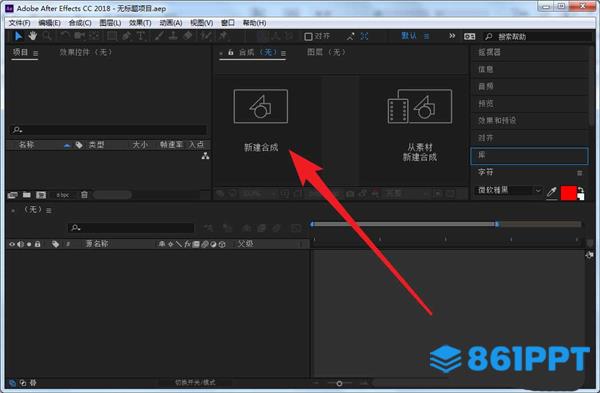
Task: Expand hidden workspaces with double chevron
Action: tap(452, 36)
